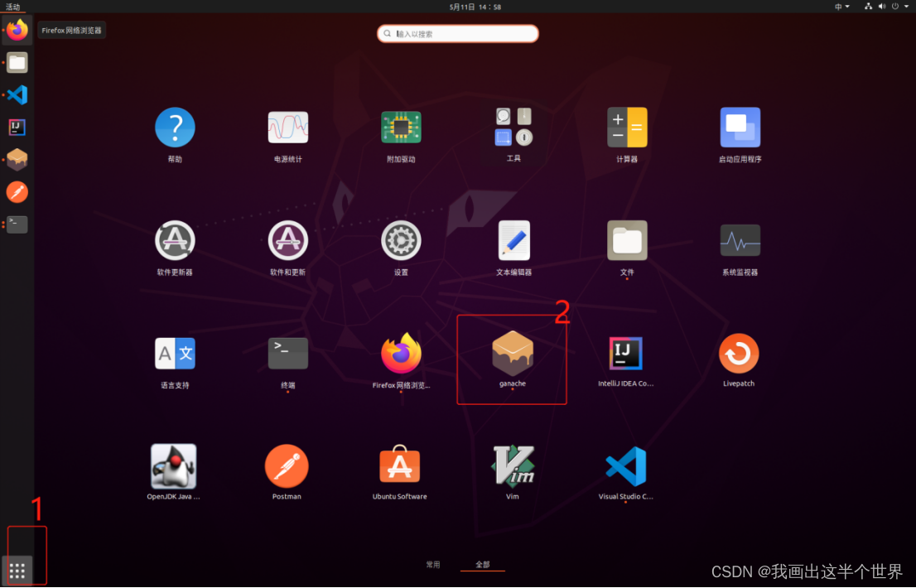This screenshot has height=588, width=916.
Task: Open the date and time menu
Action: coord(475,7)
